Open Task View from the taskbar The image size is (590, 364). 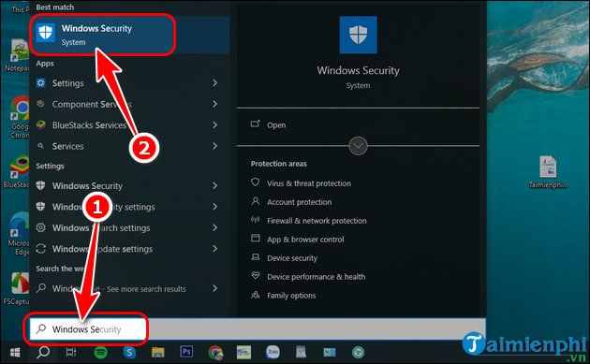pyautogui.click(x=71, y=353)
